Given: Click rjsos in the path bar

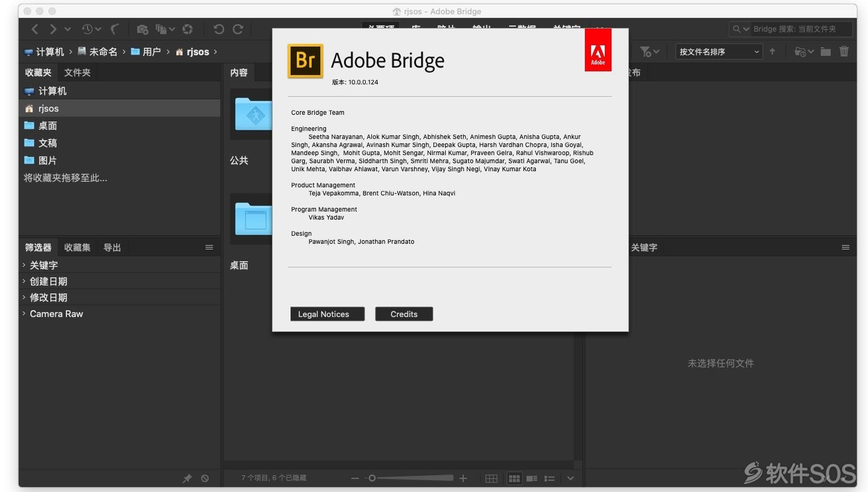Looking at the screenshot, I should click(192, 51).
